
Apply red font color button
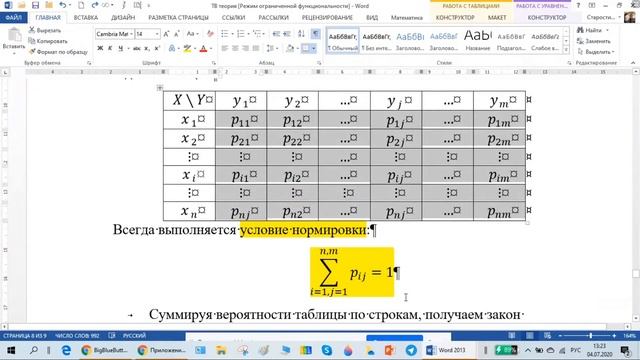pyautogui.click(x=204, y=49)
